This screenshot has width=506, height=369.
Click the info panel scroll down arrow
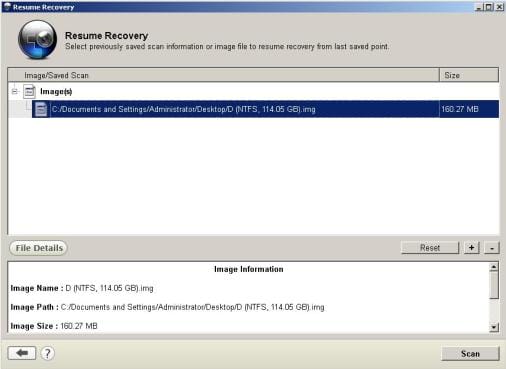[x=494, y=327]
